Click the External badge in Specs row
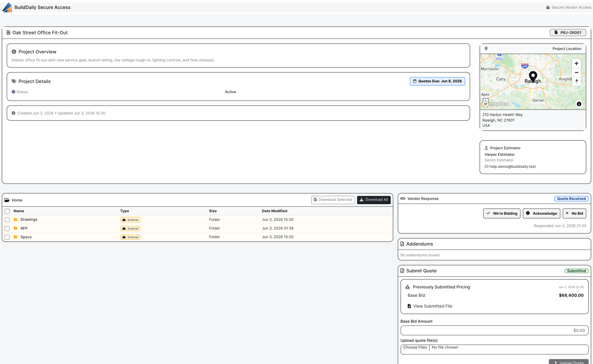This screenshot has width=593, height=364. (x=130, y=237)
